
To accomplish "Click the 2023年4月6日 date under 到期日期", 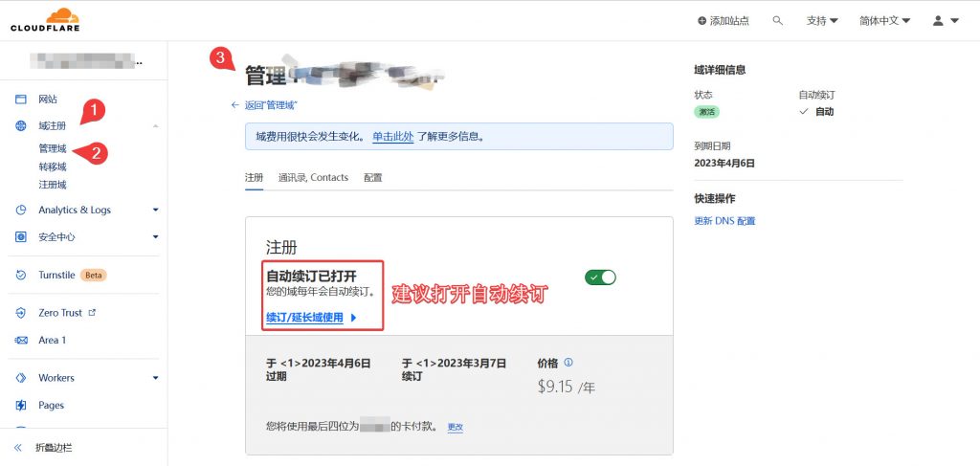I will tap(724, 163).
